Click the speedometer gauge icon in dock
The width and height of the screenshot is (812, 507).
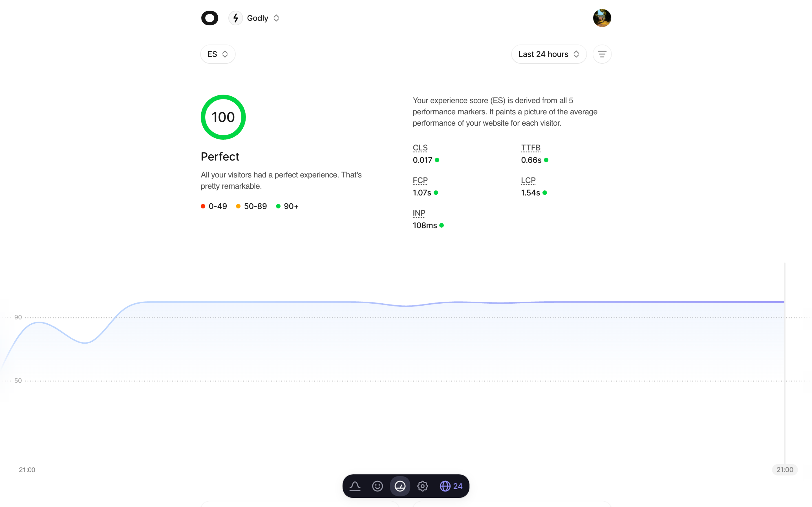(400, 486)
